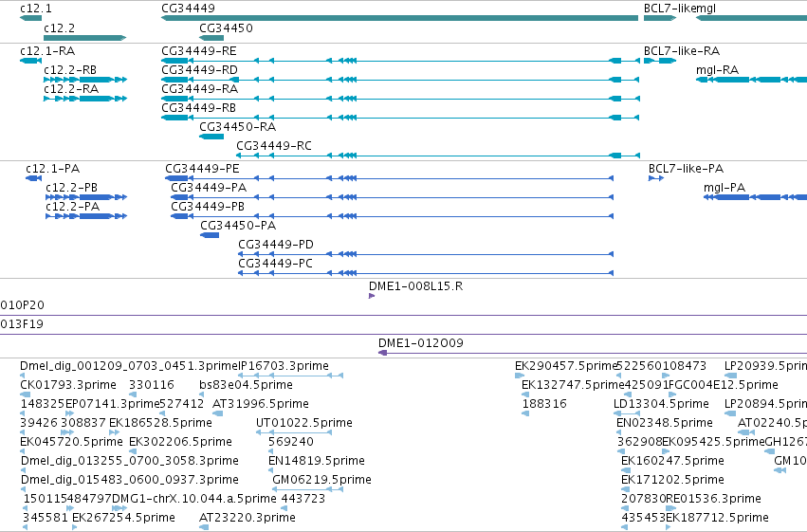Image resolution: width=807 pixels, height=532 pixels.
Task: Select the c12.1-PA protein
Action: click(x=34, y=178)
